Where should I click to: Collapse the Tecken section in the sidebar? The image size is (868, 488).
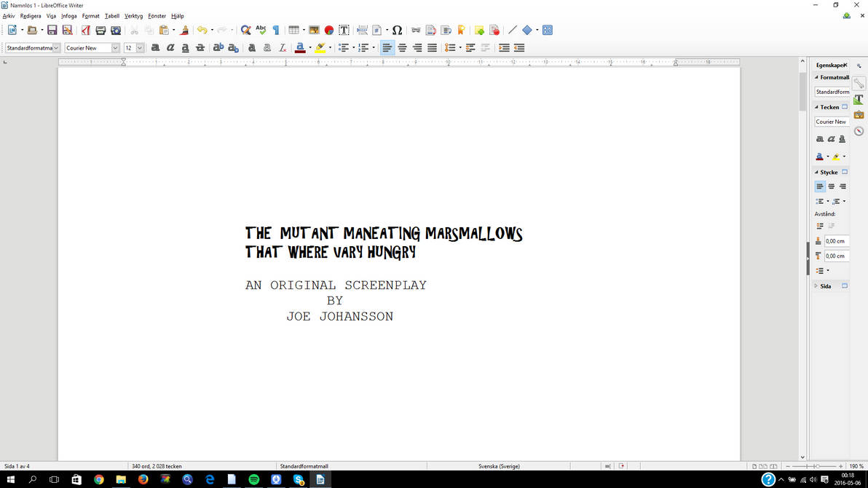[816, 107]
